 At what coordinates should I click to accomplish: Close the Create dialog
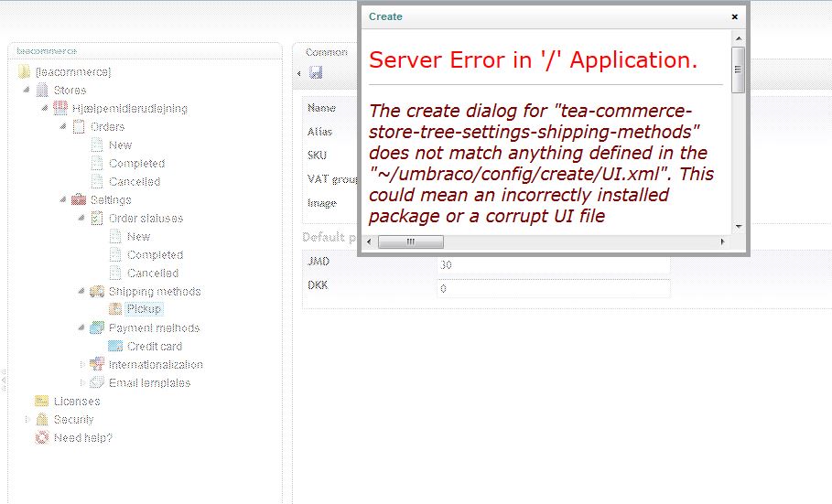click(735, 17)
